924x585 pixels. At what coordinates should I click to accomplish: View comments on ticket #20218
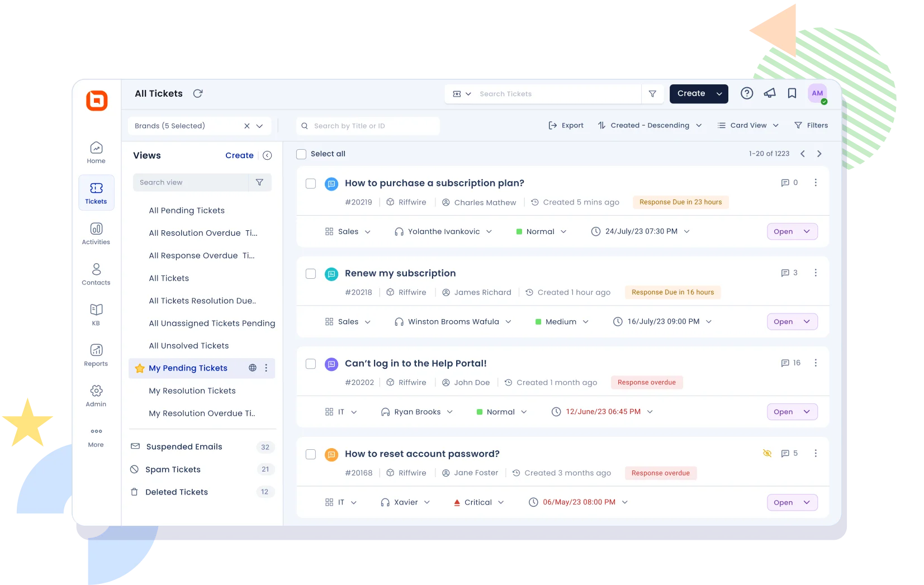pos(789,273)
